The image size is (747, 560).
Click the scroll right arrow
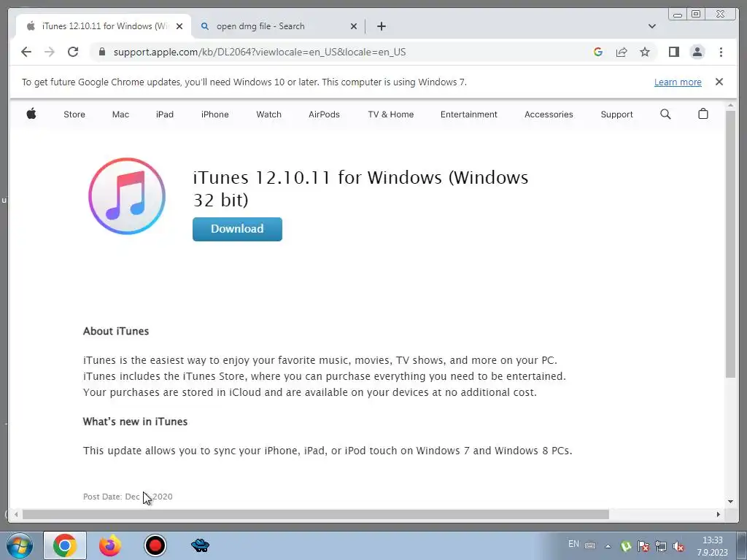tap(719, 514)
